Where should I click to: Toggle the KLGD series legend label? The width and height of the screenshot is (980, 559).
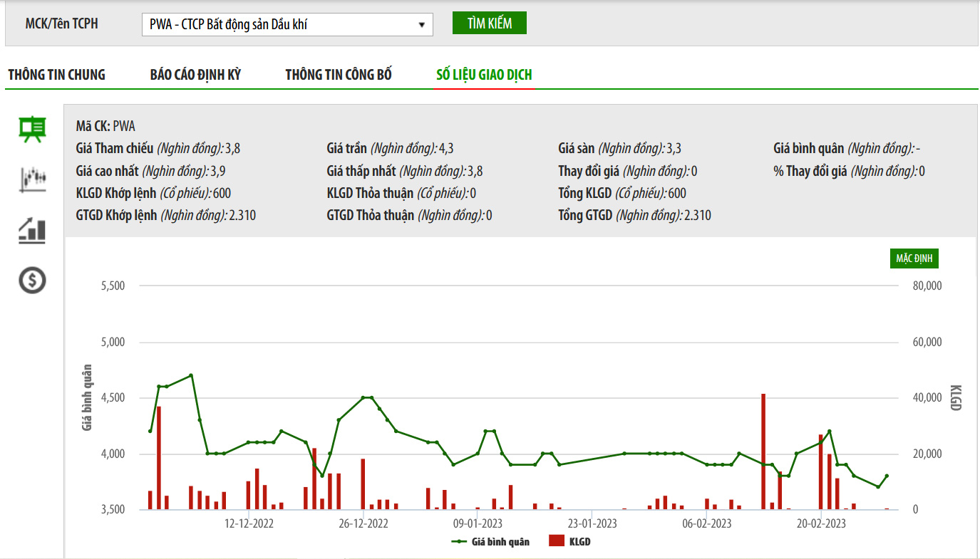click(579, 542)
